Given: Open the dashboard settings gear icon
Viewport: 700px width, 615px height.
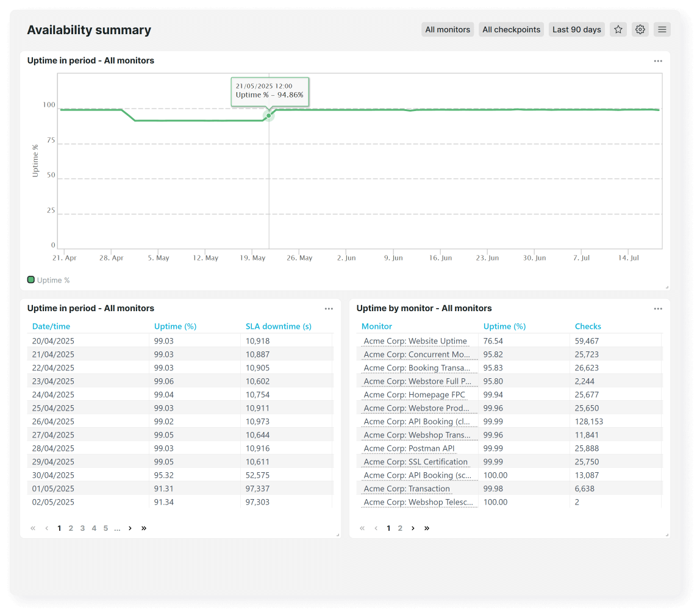Looking at the screenshot, I should click(x=640, y=29).
